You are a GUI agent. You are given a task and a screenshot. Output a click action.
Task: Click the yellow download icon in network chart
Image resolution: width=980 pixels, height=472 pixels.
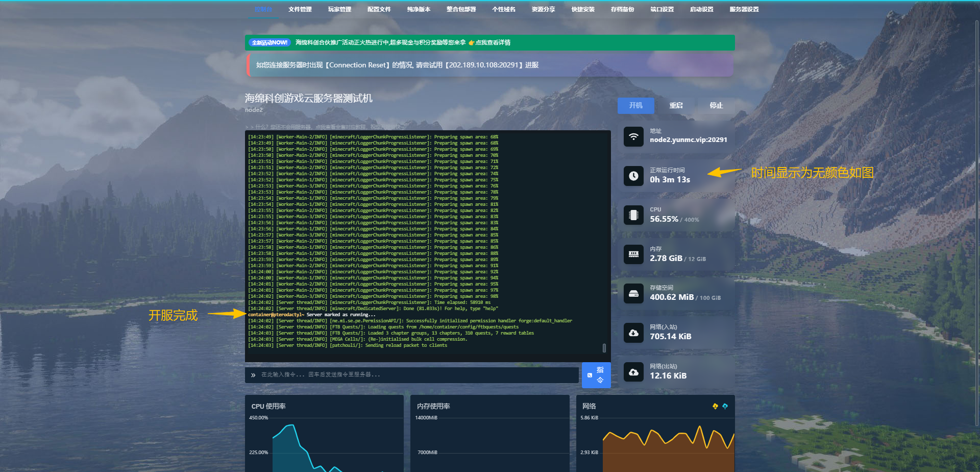click(x=715, y=406)
